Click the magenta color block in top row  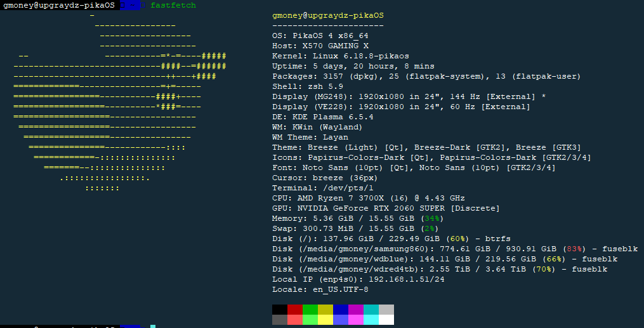pyautogui.click(x=356, y=310)
